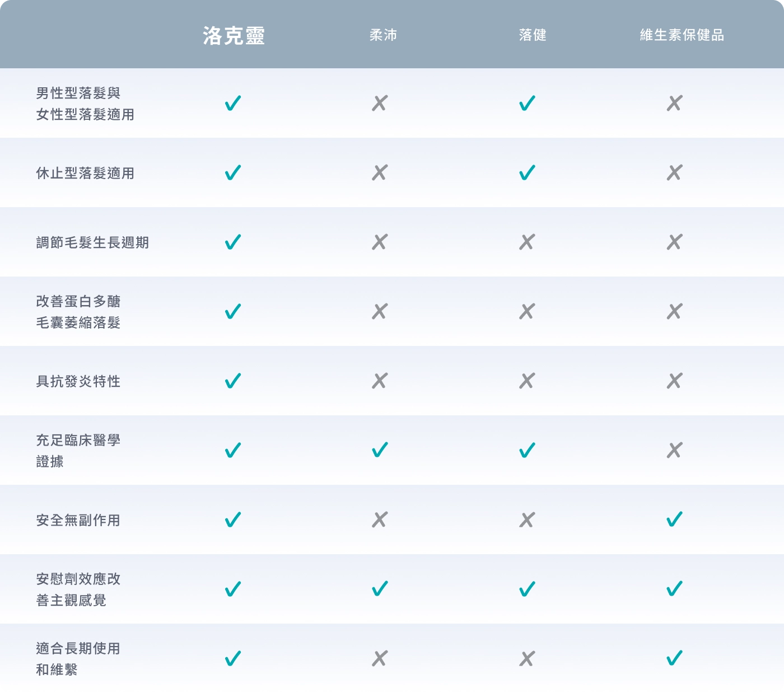The image size is (784, 693).
Task: Click 維生素保健品 checkmark in 安全無副作用 row
Action: [674, 519]
